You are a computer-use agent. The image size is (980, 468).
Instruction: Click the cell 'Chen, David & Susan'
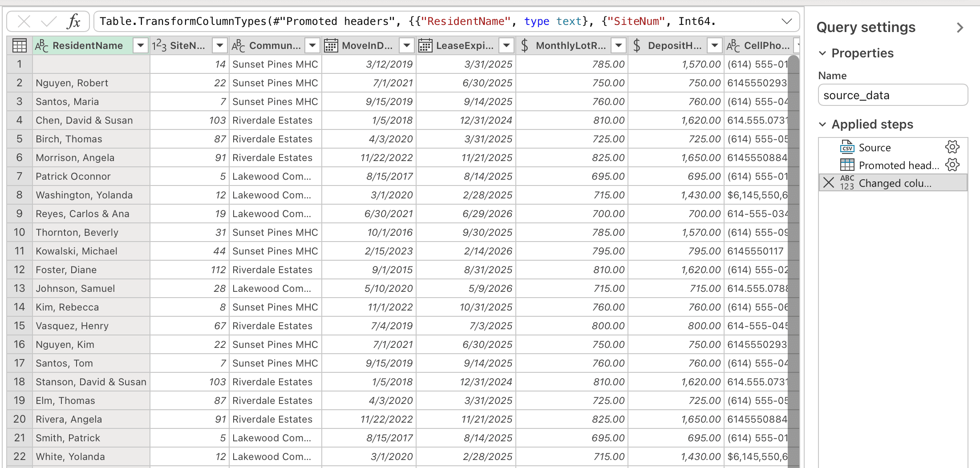pyautogui.click(x=91, y=120)
